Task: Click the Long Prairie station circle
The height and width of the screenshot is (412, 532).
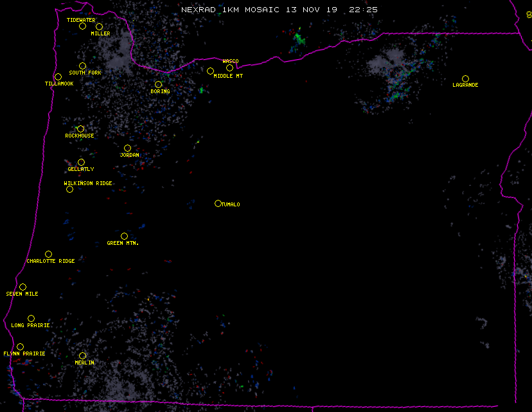Action: [x=31, y=319]
